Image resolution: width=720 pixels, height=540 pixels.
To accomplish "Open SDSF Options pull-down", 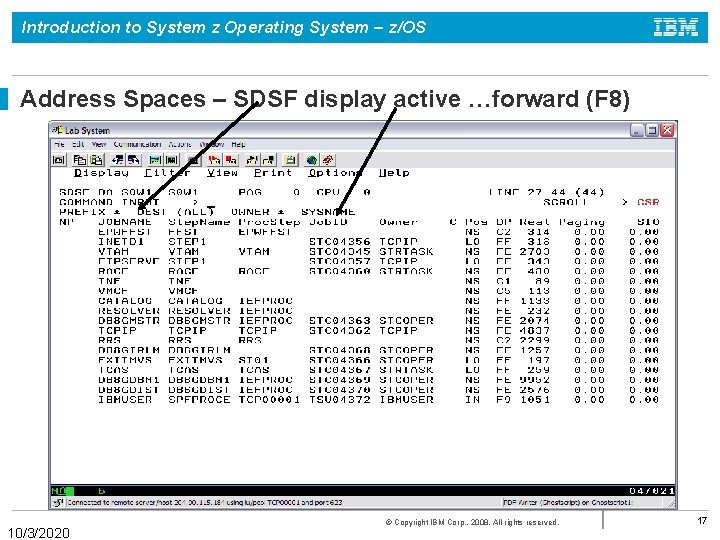I will tap(335, 173).
